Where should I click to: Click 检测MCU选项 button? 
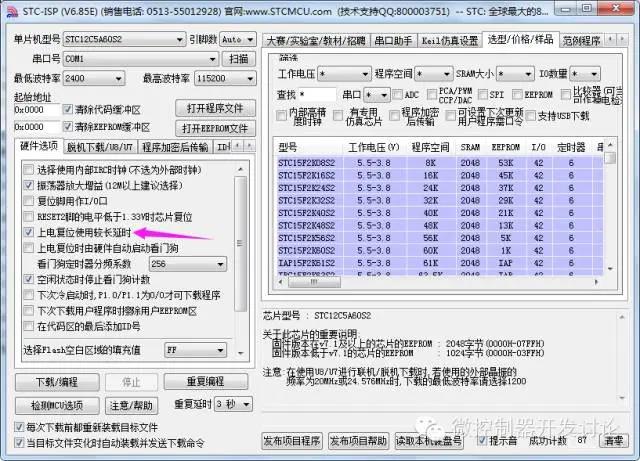[57, 405]
